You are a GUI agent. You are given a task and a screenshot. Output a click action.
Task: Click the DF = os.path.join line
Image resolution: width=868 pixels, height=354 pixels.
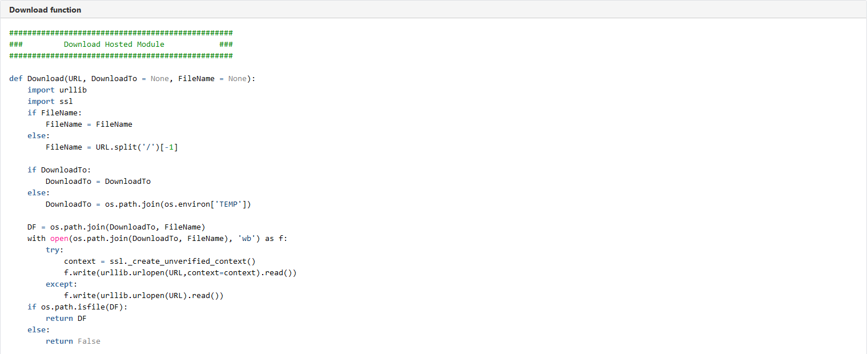(116, 227)
